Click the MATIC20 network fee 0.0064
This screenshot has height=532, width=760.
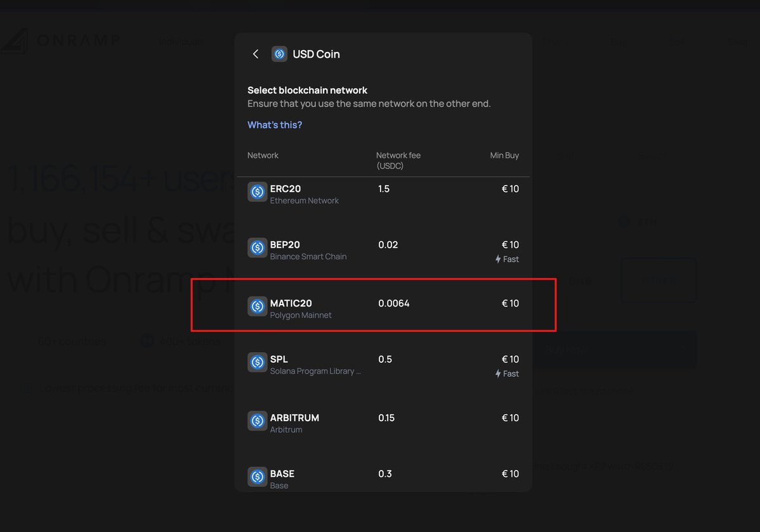(394, 303)
